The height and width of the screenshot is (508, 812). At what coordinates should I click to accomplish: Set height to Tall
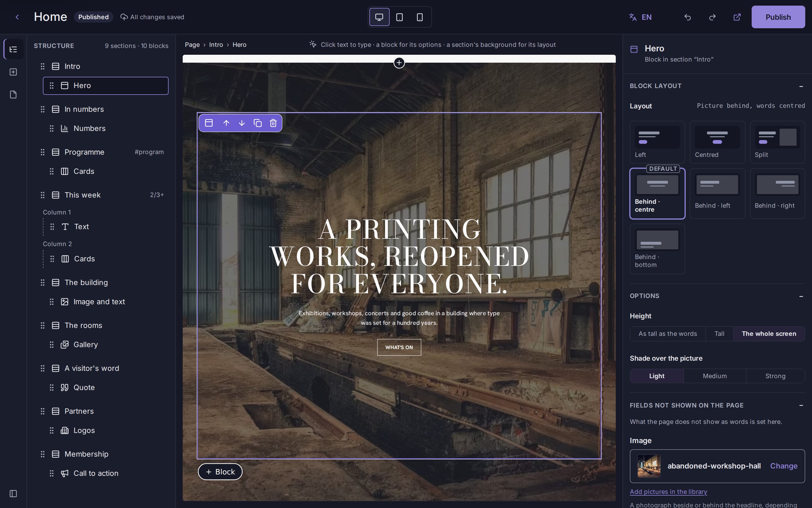(x=719, y=334)
